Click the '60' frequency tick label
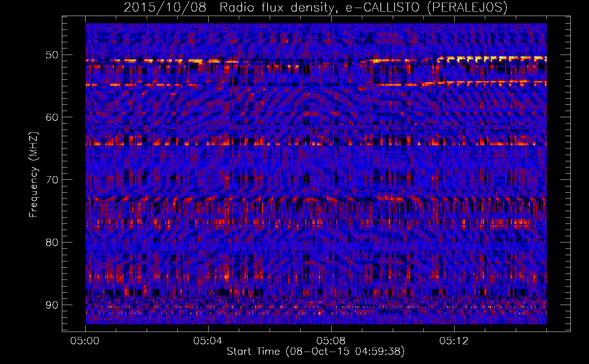Image resolution: width=589 pixels, height=364 pixels. 52,117
